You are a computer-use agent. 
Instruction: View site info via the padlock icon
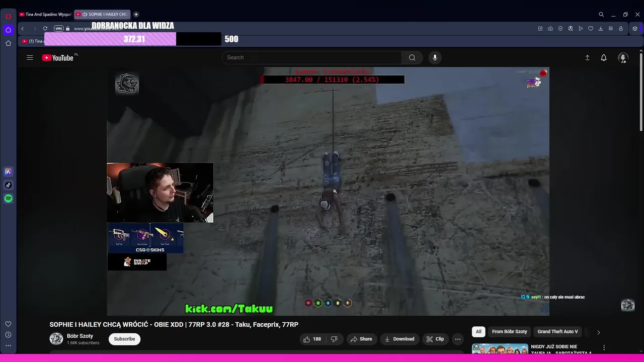(x=68, y=29)
